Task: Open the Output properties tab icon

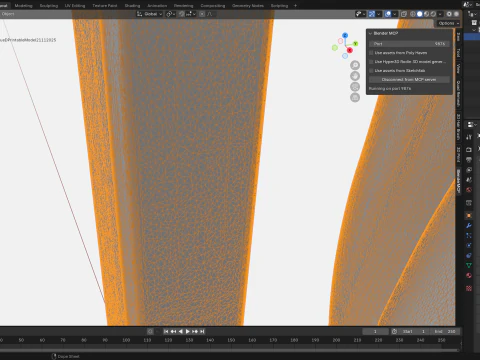Action: click(469, 160)
